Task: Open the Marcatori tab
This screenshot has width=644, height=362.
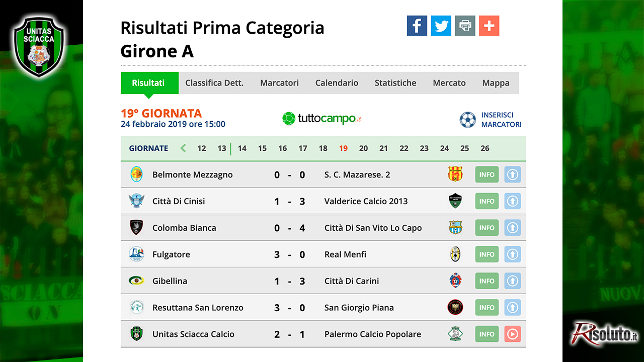Action: (x=279, y=83)
